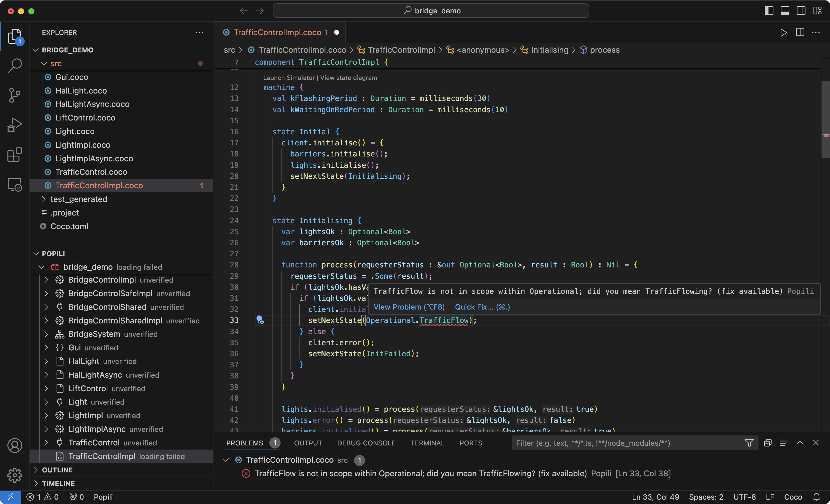Click Ln 33, Col 49 in status bar
Image resolution: width=830 pixels, height=504 pixels.
coord(655,497)
